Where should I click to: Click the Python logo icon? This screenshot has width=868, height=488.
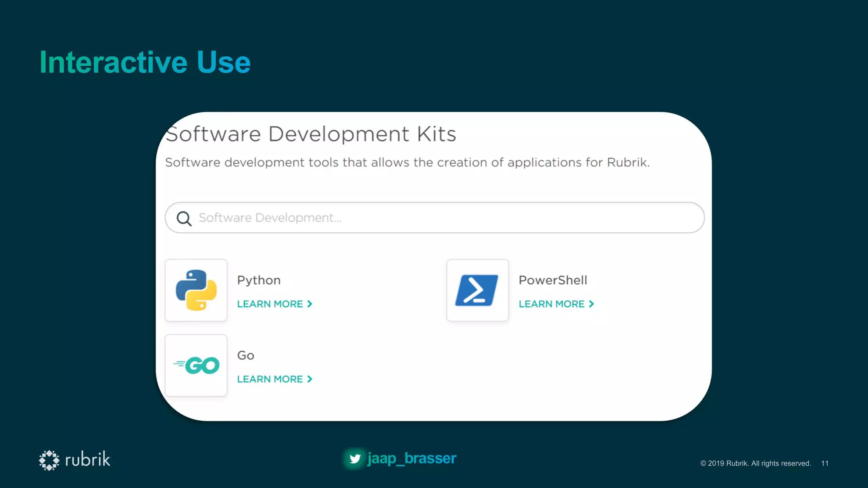coord(196,290)
